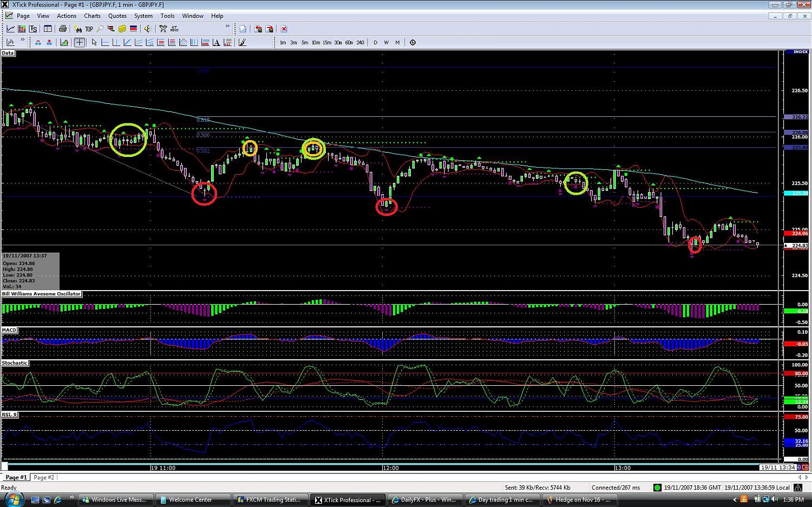812x507 pixels.
Task: Switch chart to 240 minute timeframe
Action: [360, 42]
